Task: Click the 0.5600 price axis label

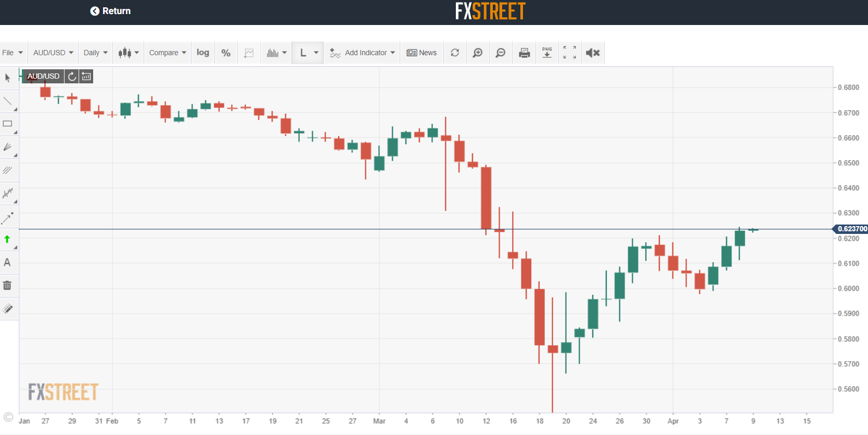Action: point(848,389)
